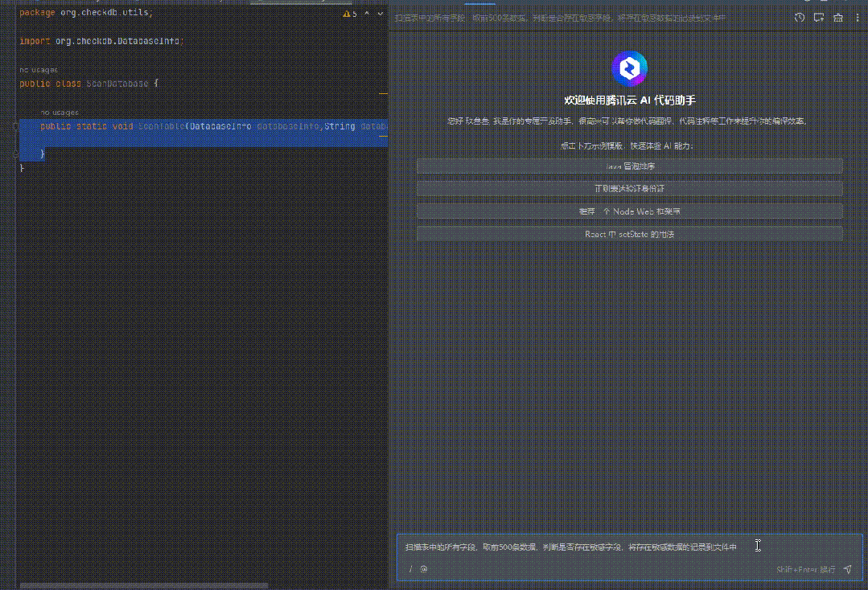Click the warning triangle indicator showing 5

tap(350, 14)
